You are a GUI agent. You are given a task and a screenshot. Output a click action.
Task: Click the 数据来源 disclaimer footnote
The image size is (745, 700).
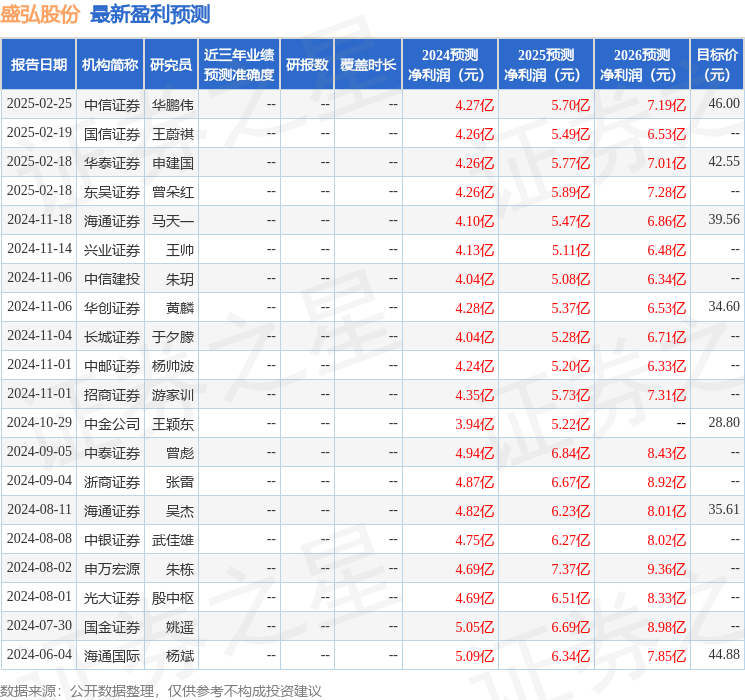(161, 690)
